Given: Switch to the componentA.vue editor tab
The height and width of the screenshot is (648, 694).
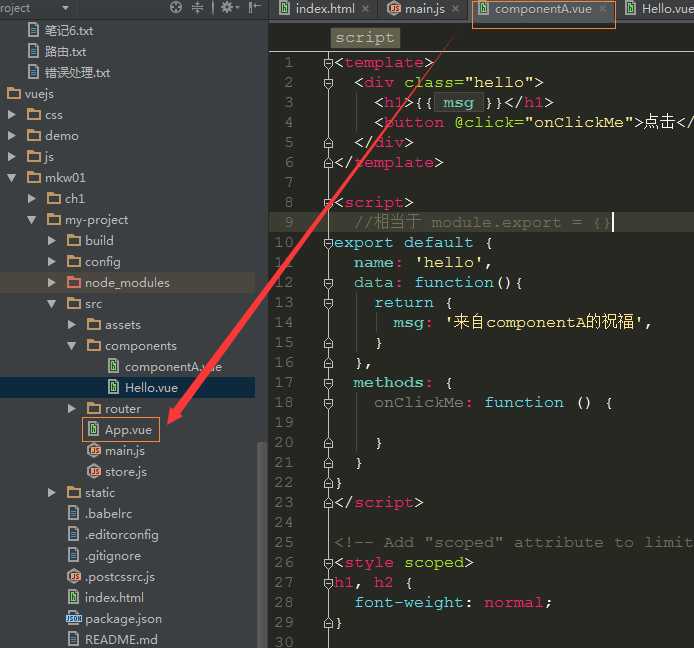Looking at the screenshot, I should click(543, 8).
